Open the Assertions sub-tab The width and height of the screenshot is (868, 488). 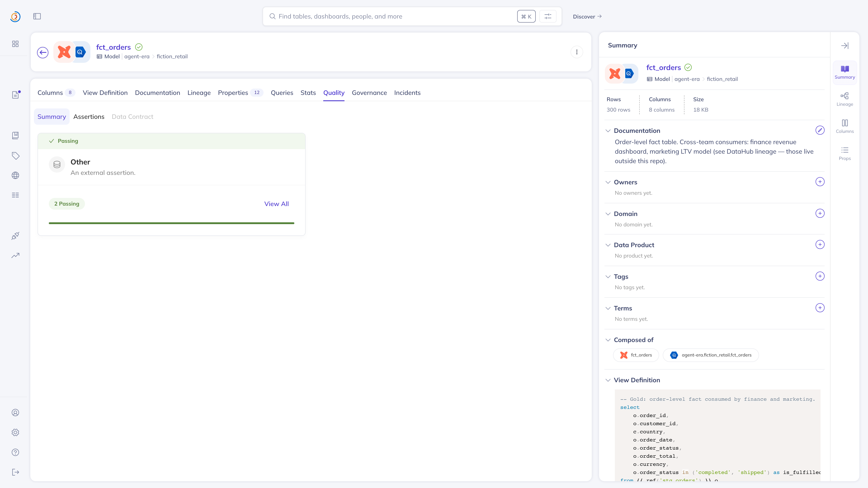point(89,117)
